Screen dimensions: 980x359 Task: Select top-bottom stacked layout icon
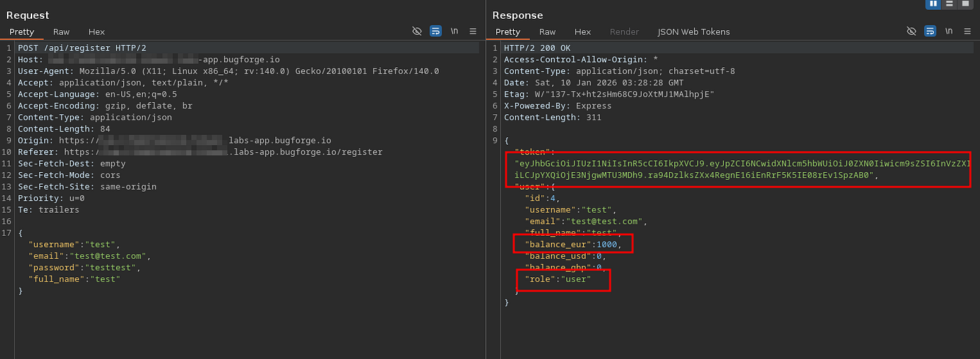tap(949, 4)
